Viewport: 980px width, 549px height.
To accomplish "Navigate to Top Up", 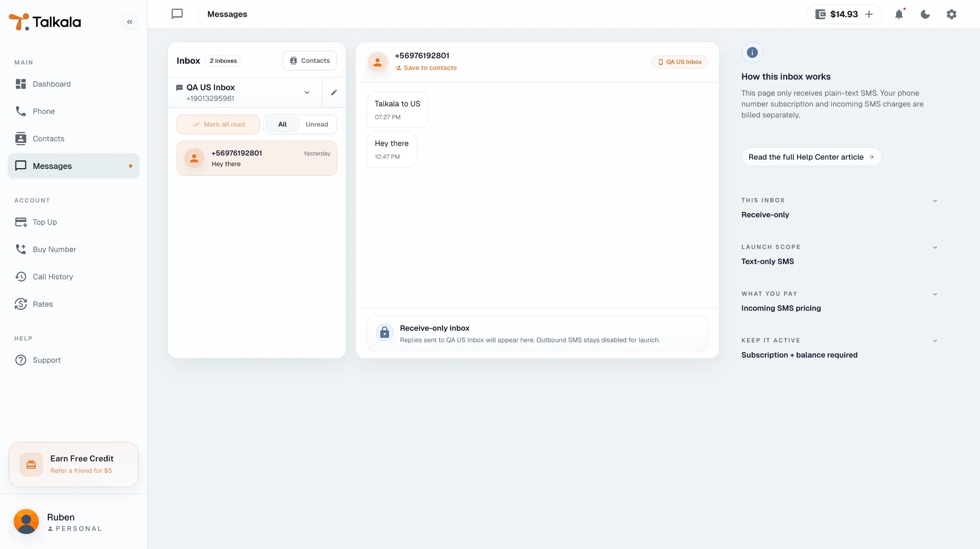I will click(73, 222).
